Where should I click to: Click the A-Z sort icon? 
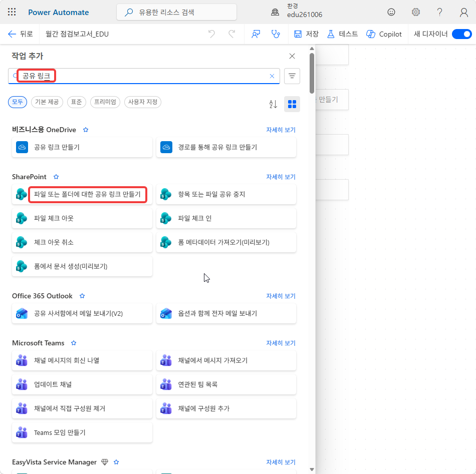click(x=273, y=104)
